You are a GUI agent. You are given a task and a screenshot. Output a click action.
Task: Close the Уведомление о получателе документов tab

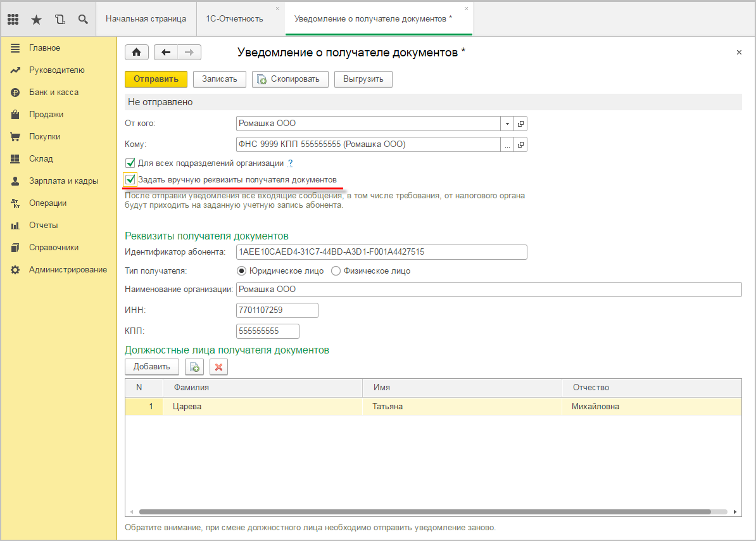[466, 9]
